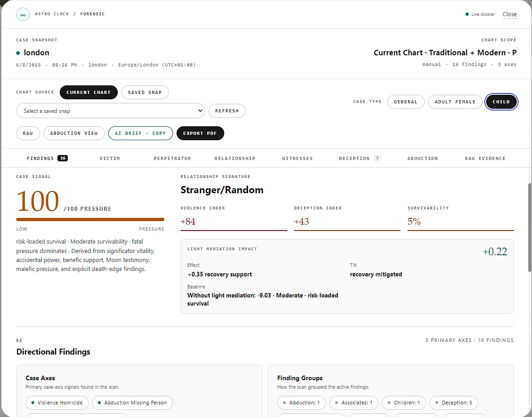The image size is (532, 417).
Task: Click the Findings count badge 16
Action: 63,158
